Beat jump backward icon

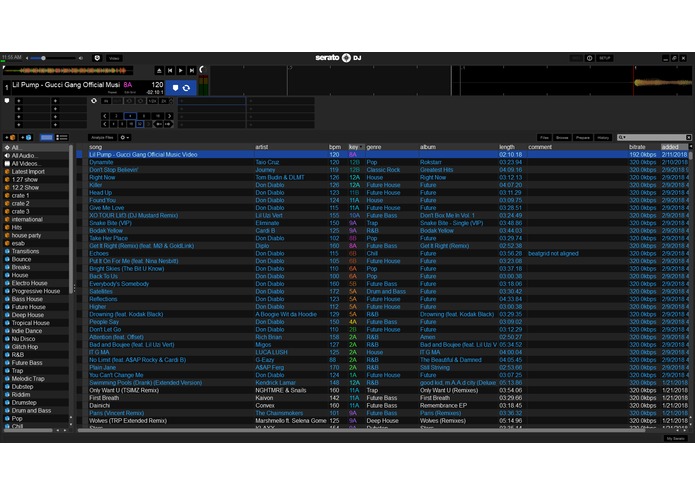tap(158, 124)
